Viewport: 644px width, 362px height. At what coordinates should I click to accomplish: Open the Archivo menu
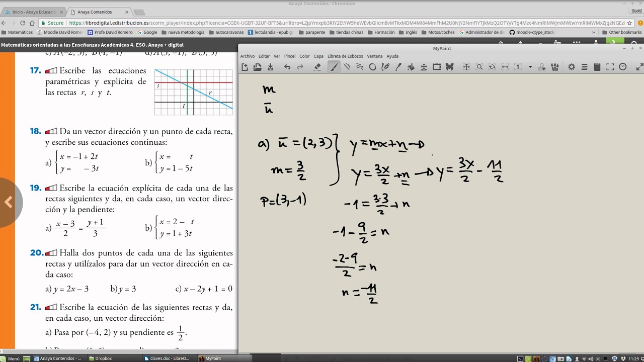pyautogui.click(x=248, y=56)
